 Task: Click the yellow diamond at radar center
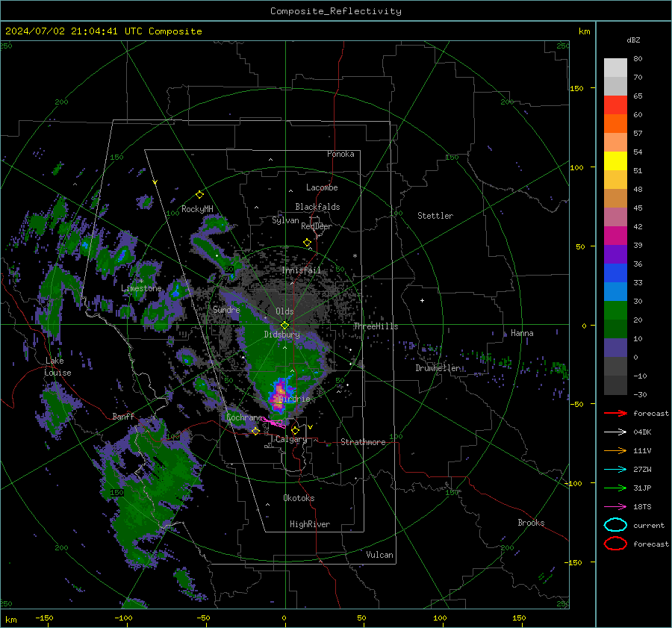pos(284,326)
